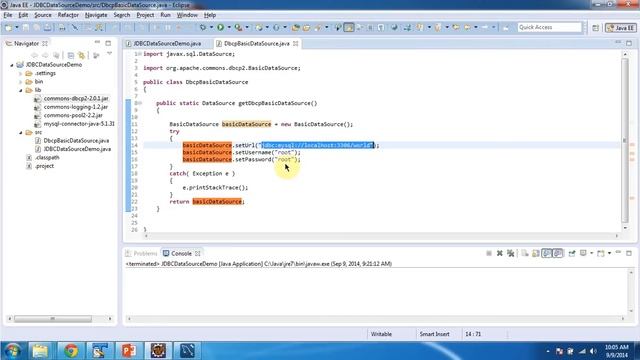
Task: Click the Windows Start button
Action: (x=13, y=351)
